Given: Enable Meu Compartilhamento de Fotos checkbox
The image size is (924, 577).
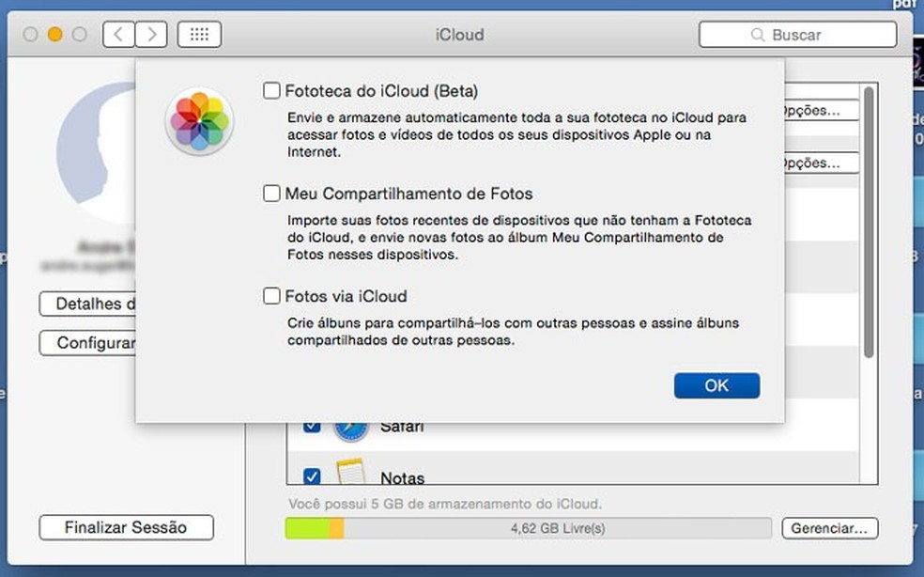Looking at the screenshot, I should click(x=271, y=195).
